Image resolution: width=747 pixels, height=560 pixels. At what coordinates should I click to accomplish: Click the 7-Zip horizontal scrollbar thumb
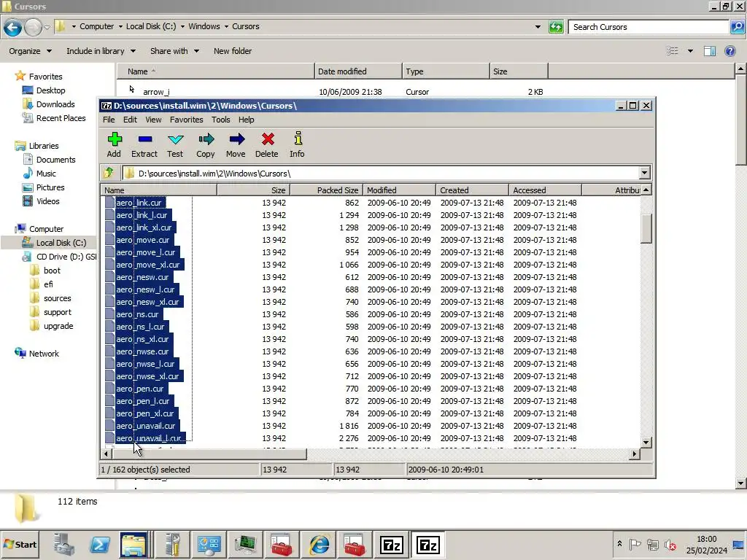(209, 454)
